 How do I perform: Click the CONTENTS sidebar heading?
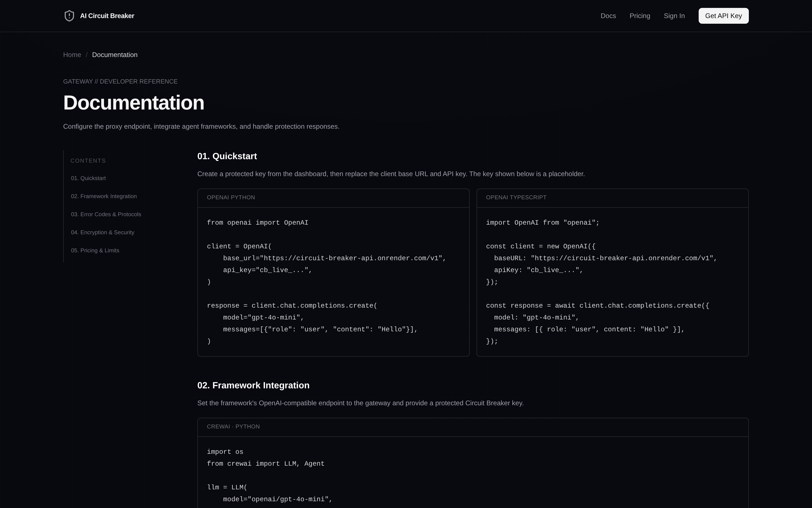(x=88, y=161)
